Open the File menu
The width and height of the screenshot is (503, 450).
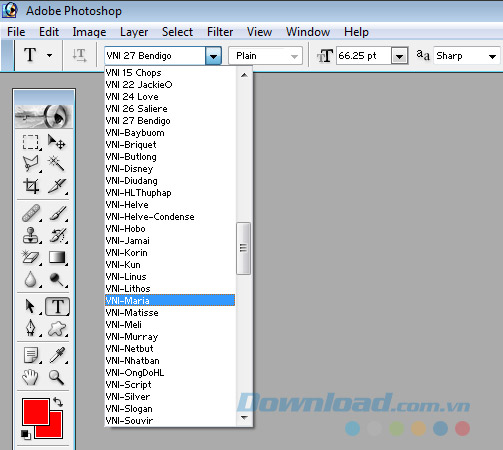tap(16, 32)
